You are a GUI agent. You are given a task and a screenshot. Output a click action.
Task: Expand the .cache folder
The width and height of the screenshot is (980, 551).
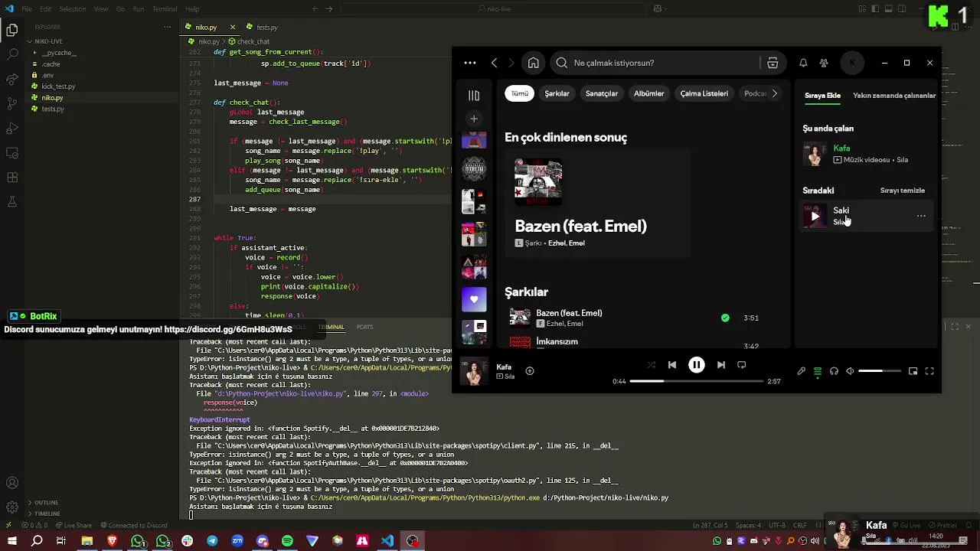(x=51, y=64)
